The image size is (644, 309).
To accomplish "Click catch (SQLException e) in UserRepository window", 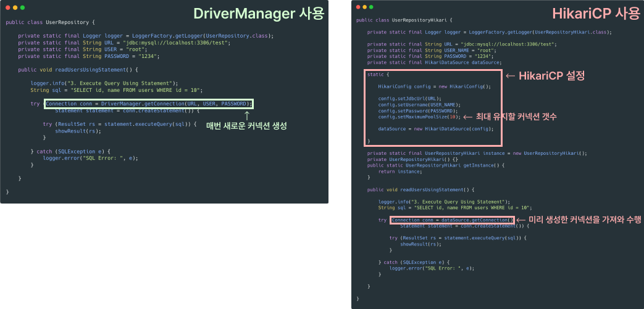I will pyautogui.click(x=70, y=151).
